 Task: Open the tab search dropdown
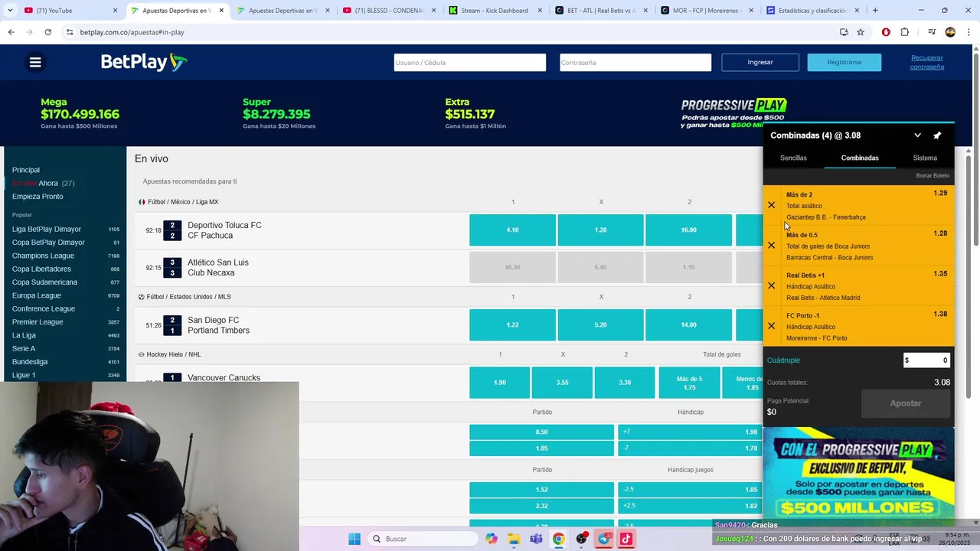tap(10, 11)
